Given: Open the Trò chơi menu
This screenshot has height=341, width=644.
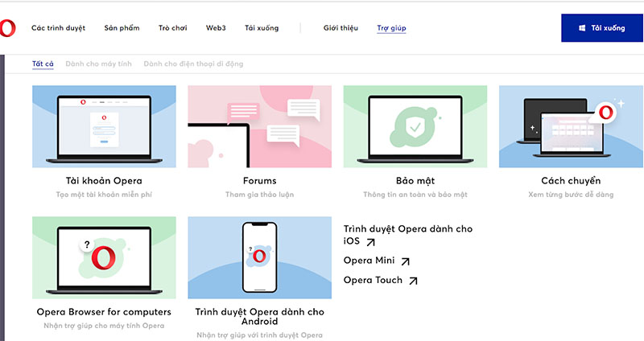Looking at the screenshot, I should click(173, 28).
